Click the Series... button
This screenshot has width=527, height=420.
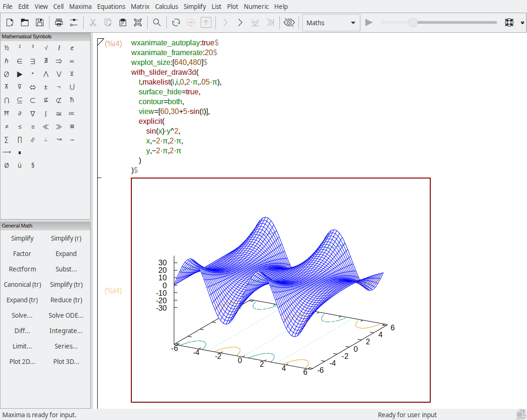point(66,346)
